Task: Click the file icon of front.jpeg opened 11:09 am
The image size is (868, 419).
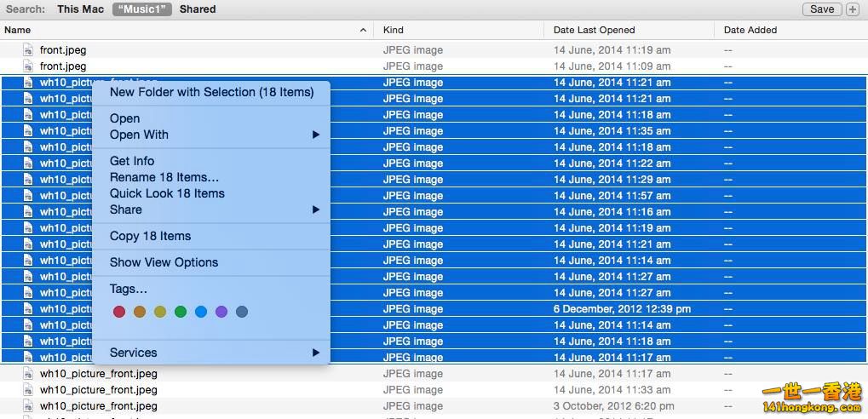Action: pos(28,66)
